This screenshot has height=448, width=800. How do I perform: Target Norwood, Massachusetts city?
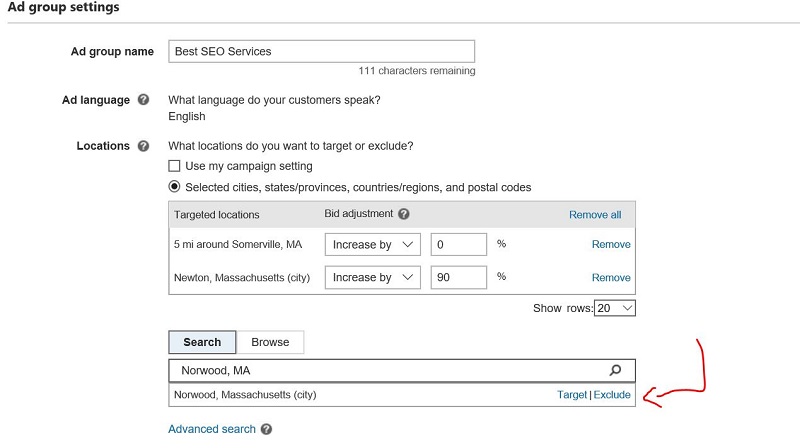point(572,394)
